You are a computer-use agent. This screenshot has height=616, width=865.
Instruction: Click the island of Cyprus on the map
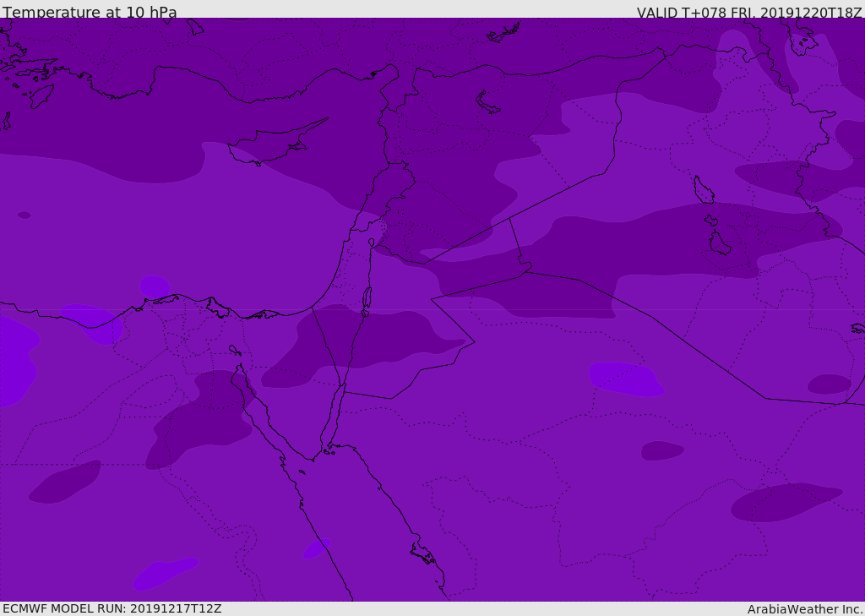278,142
